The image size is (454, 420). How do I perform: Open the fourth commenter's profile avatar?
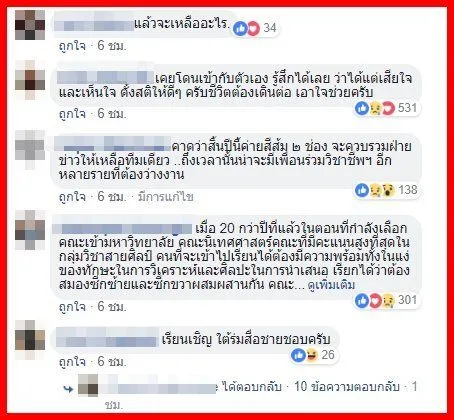[x=30, y=230]
